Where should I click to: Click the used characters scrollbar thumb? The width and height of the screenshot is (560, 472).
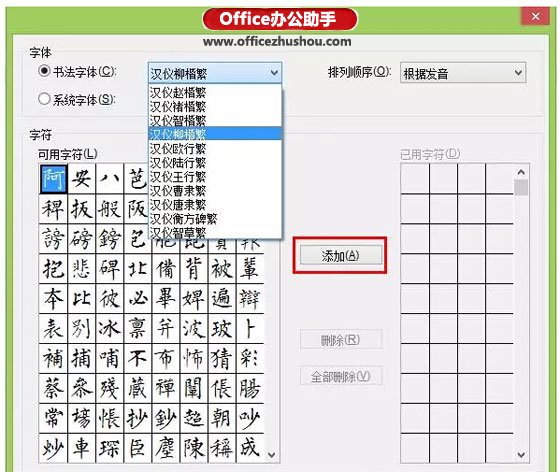click(x=521, y=187)
